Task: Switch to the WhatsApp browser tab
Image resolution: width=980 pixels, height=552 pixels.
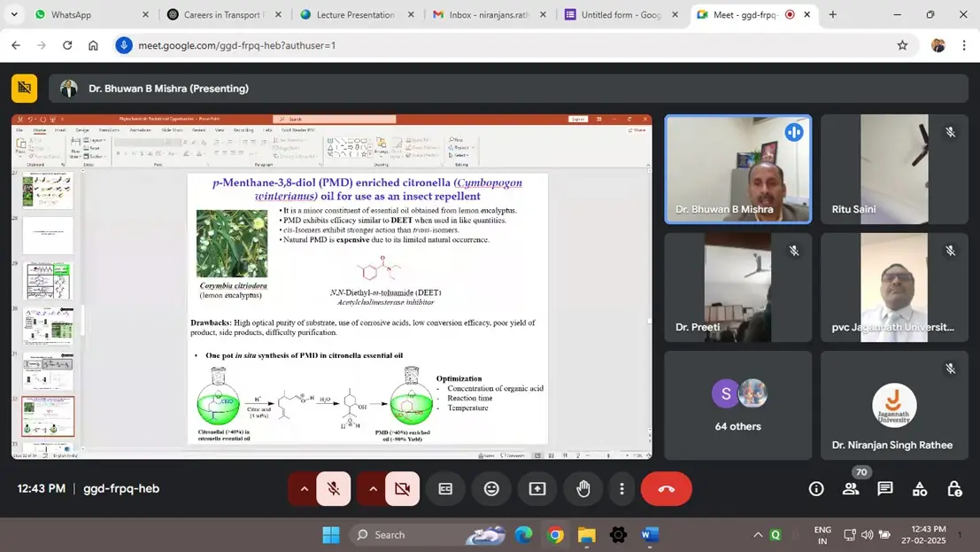Action: [x=90, y=14]
